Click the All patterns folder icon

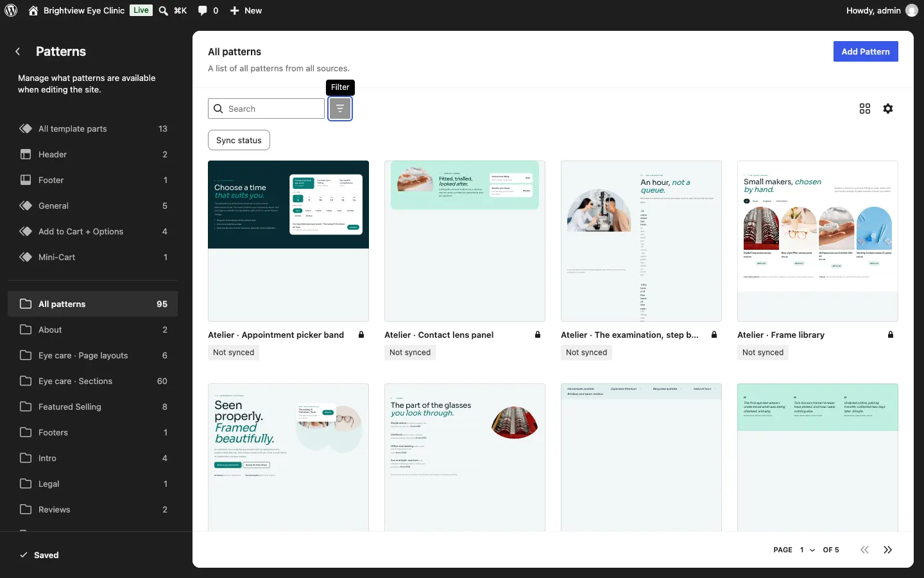tap(26, 304)
